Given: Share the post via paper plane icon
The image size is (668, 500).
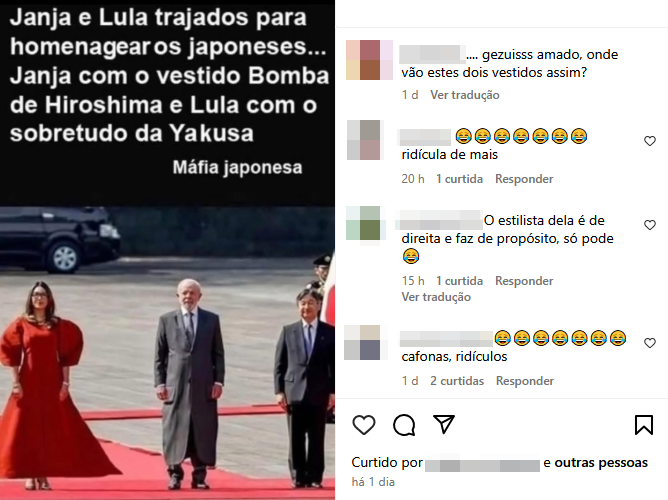Looking at the screenshot, I should [x=443, y=424].
